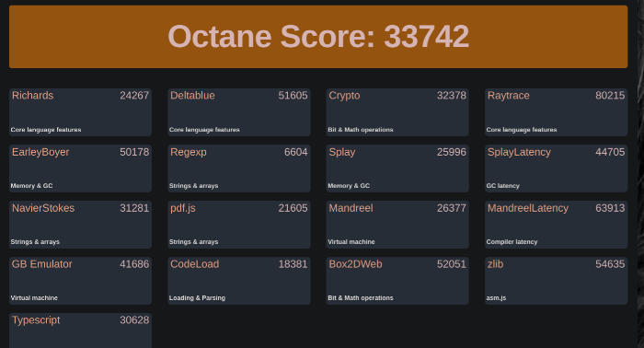Click the SplayLatency benchmark name

pos(519,152)
